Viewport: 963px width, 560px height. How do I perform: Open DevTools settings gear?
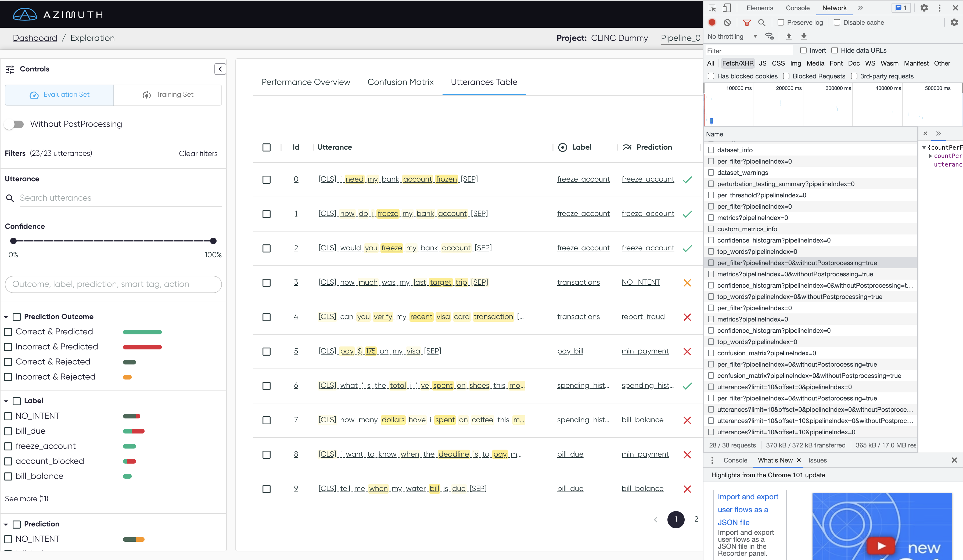[x=924, y=8]
